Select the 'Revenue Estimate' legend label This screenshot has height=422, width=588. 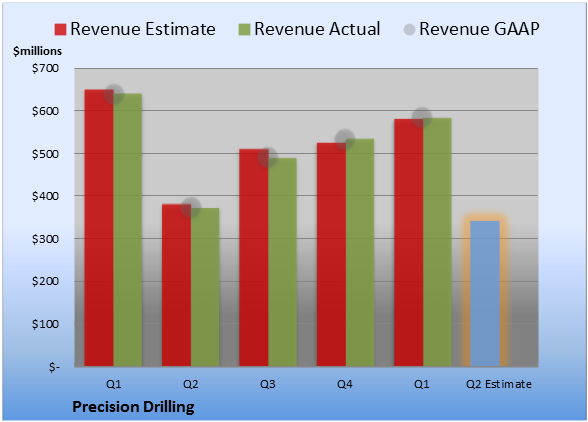(143, 29)
